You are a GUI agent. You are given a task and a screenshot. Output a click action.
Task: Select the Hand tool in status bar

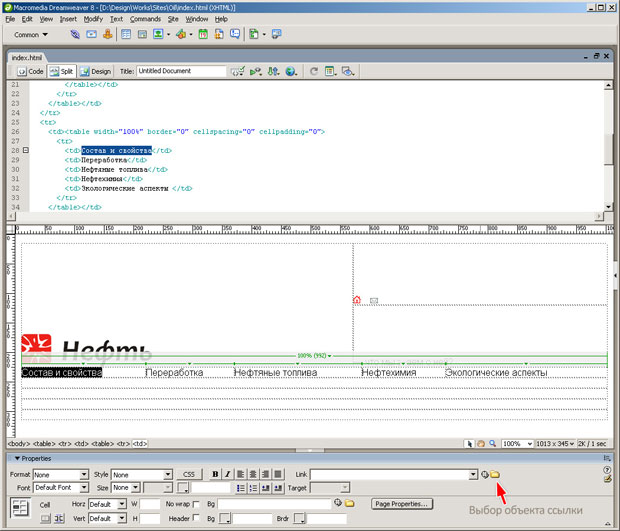pos(481,443)
